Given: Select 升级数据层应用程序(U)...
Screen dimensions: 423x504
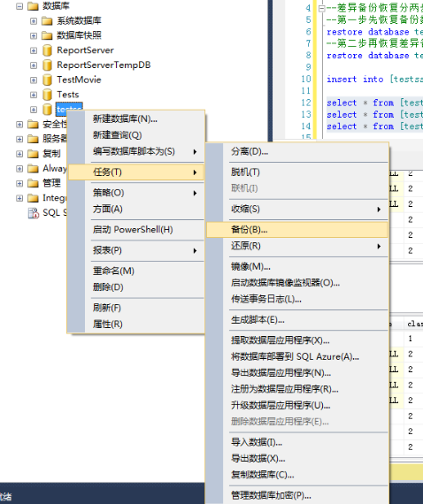Looking at the screenshot, I should click(x=297, y=406).
